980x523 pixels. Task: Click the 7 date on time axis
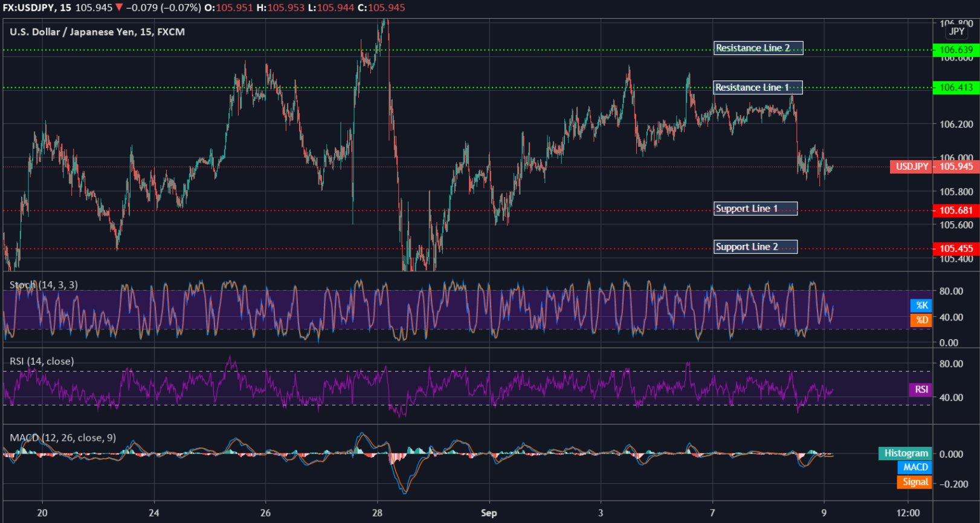[712, 513]
